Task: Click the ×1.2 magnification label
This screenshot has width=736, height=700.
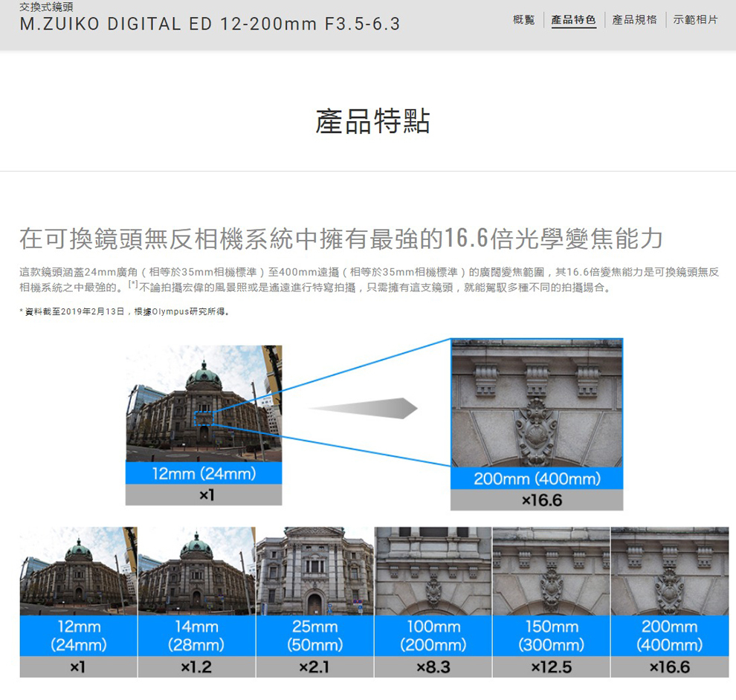Action: (x=196, y=667)
